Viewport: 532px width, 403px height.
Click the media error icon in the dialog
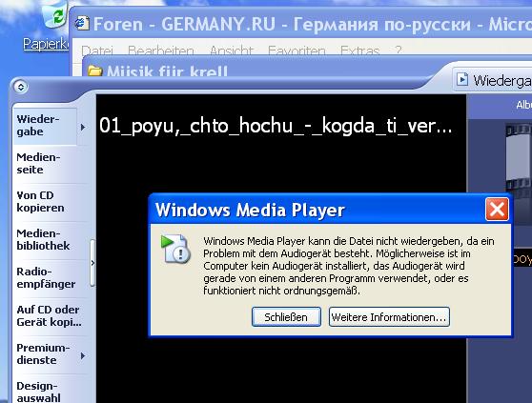(175, 249)
